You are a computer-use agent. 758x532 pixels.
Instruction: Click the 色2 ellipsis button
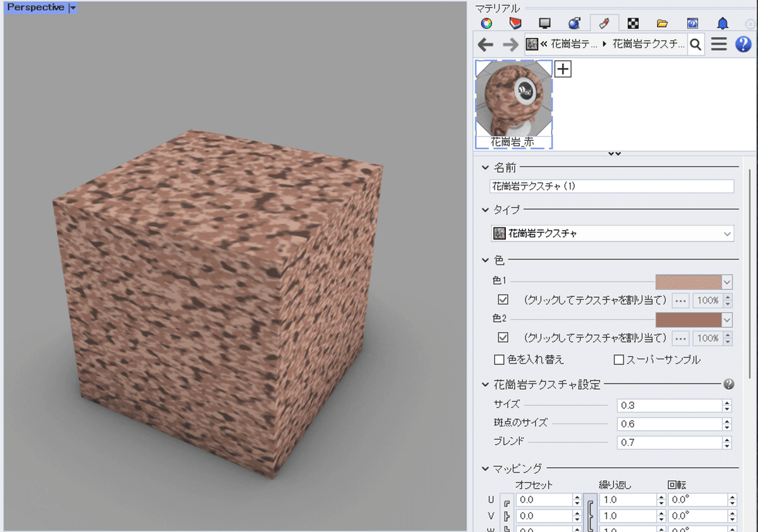[680, 338]
